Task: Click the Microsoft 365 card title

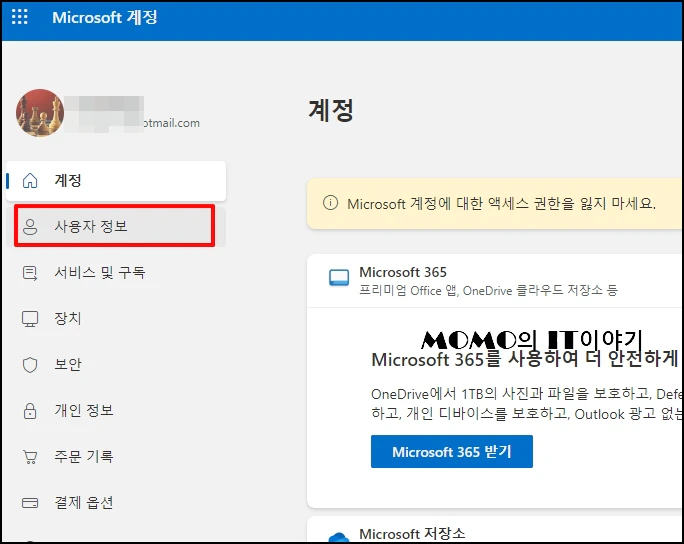Action: pyautogui.click(x=403, y=272)
